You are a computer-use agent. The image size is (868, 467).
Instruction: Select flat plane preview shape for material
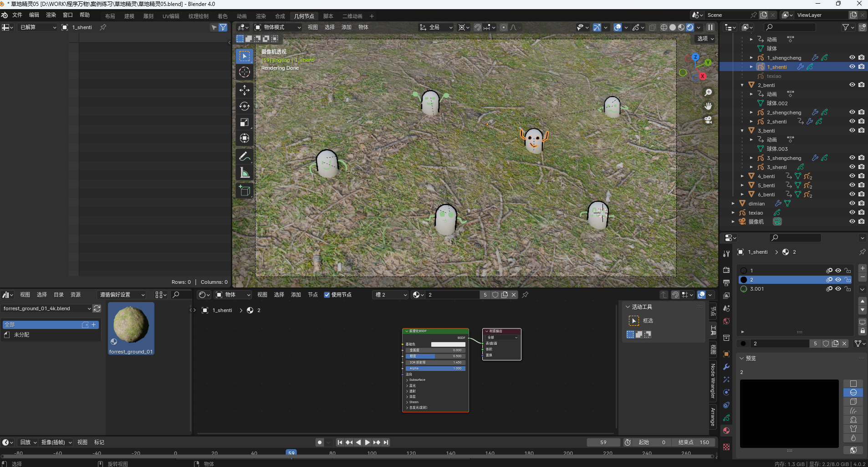click(853, 384)
